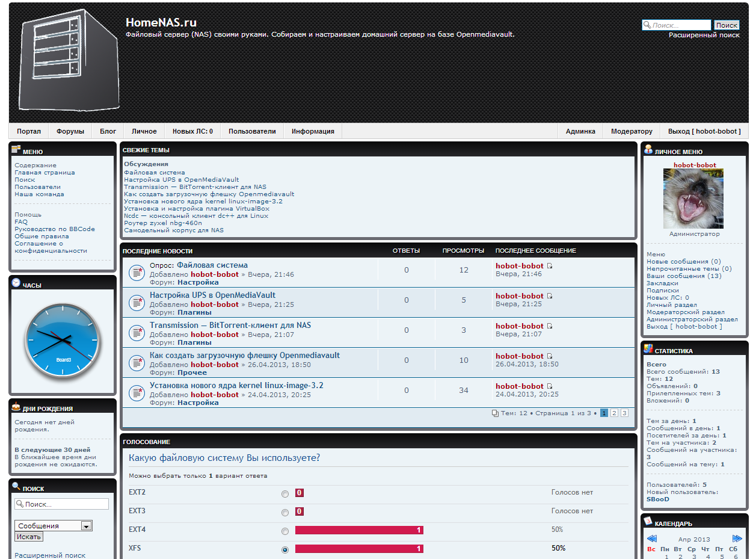This screenshot has height=559, width=756.
Task: Click latest post icon in Transmission topic row
Action: (x=549, y=326)
